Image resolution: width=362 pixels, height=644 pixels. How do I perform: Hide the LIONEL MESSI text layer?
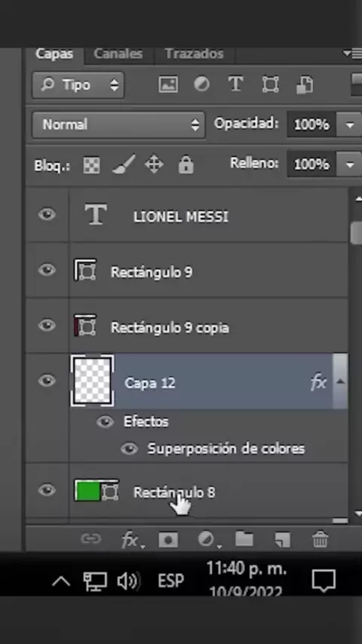tap(47, 214)
